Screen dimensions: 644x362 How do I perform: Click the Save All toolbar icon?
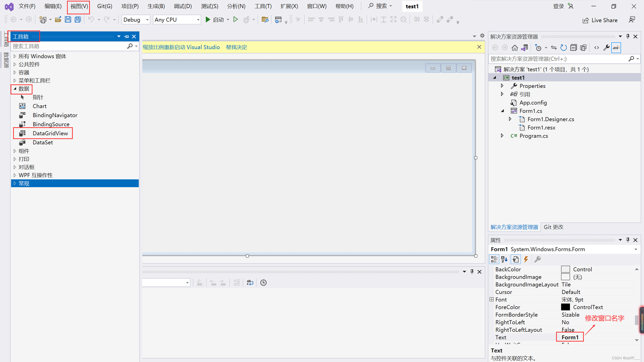tap(78, 19)
